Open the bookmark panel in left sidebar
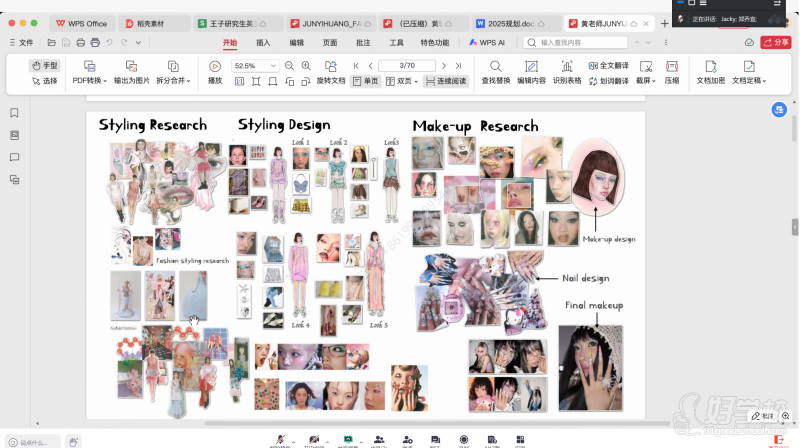800x448 pixels. coord(14,113)
